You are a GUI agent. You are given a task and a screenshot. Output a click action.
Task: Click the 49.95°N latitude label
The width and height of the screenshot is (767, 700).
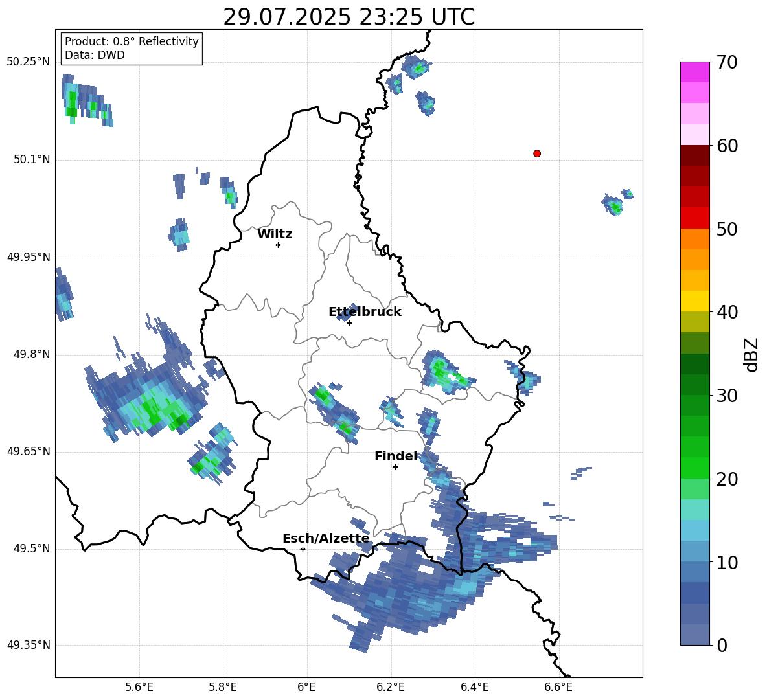click(x=29, y=256)
